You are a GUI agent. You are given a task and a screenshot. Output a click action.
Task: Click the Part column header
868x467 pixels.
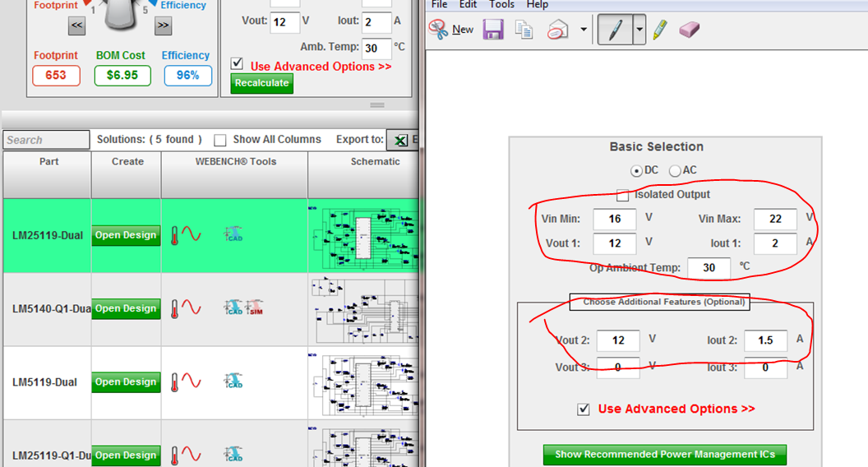coord(48,174)
